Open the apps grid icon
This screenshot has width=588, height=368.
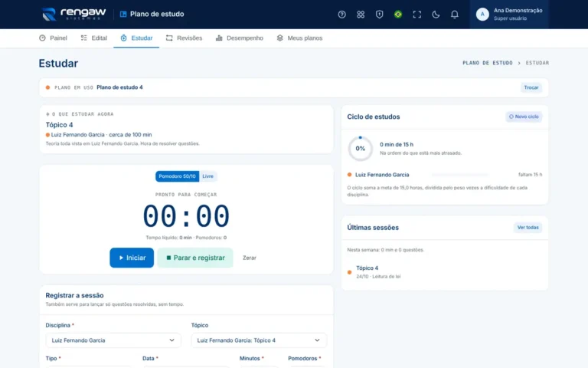(x=361, y=15)
